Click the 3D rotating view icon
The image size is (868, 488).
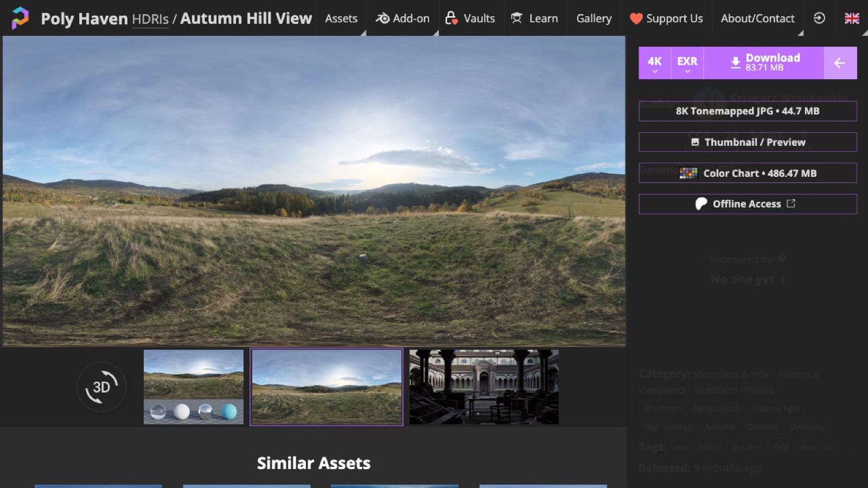101,387
